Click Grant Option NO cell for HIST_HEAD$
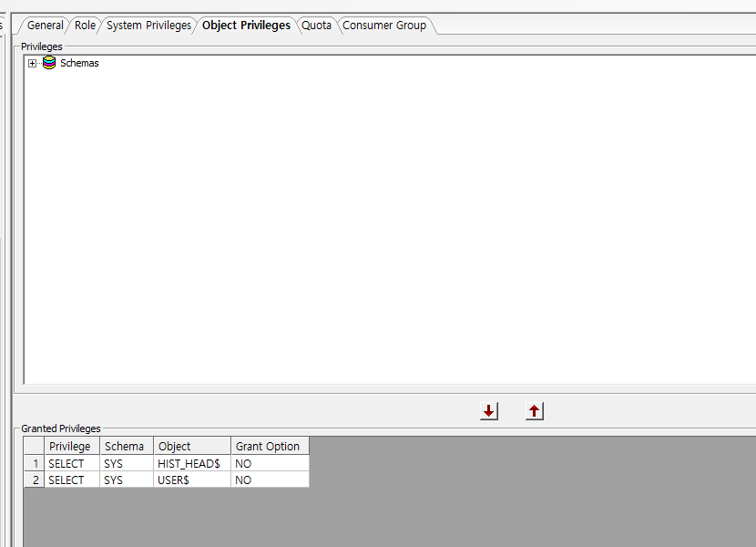The width and height of the screenshot is (756, 547). (x=269, y=463)
